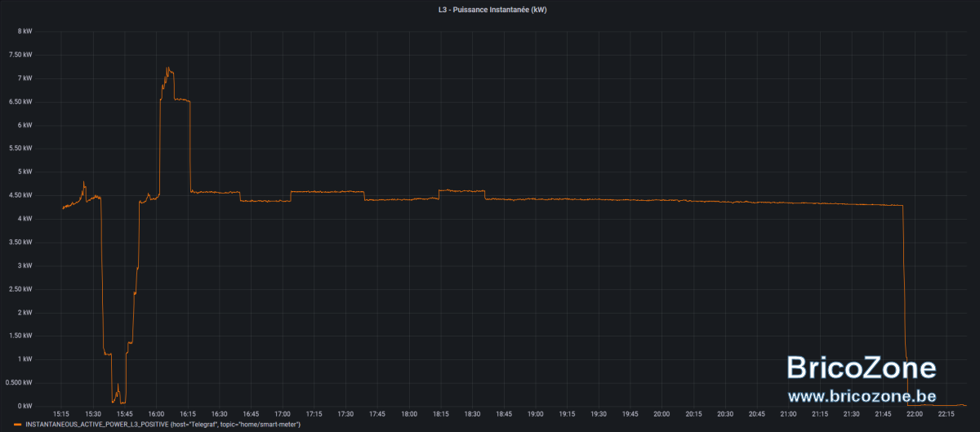
Task: Click the 18:00 time axis label
Action: coord(409,414)
